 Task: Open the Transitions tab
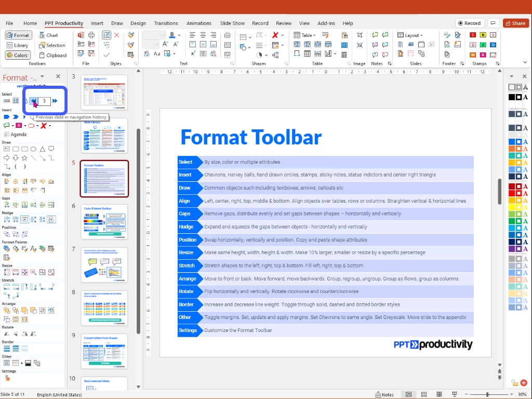click(166, 23)
